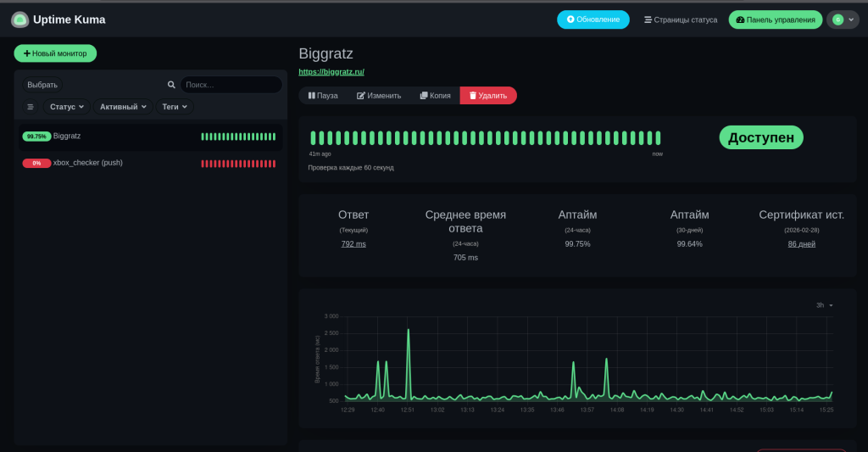Open the user profile avatar menu
The width and height of the screenshot is (868, 452).
click(x=843, y=20)
